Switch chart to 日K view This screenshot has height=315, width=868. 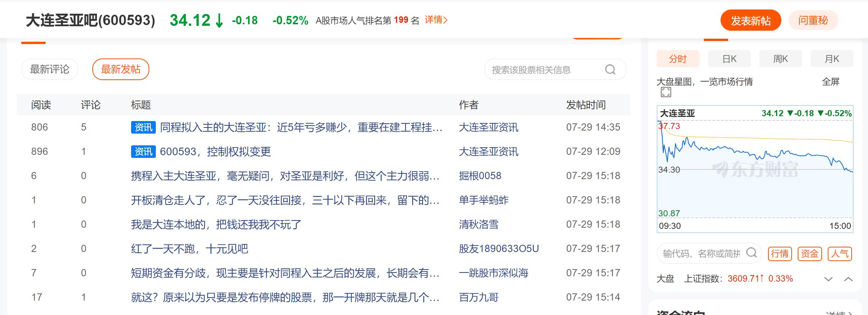point(729,59)
